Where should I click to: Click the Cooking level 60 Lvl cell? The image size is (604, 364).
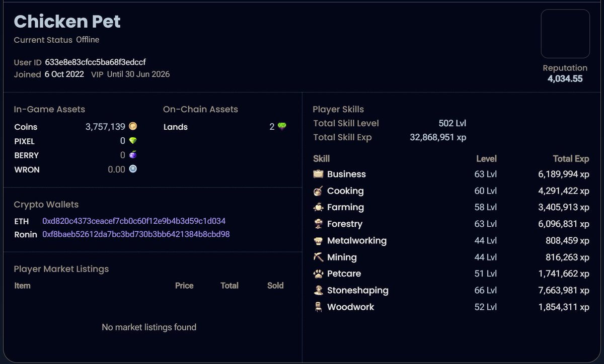485,191
